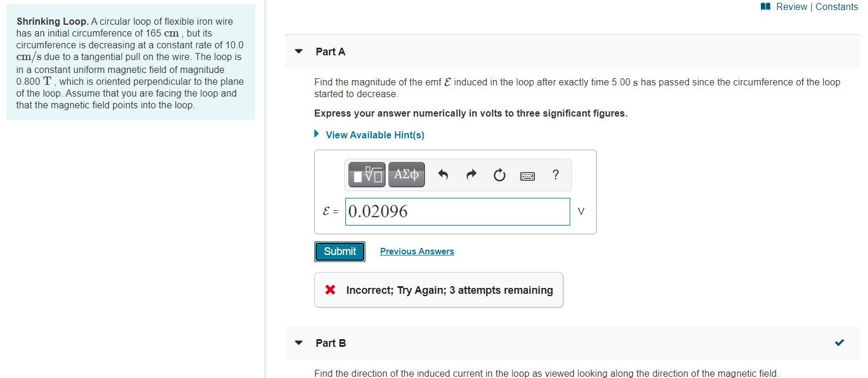Viewport: 868px width, 378px height.
Task: Click the red X incorrect indicator
Action: 330,290
